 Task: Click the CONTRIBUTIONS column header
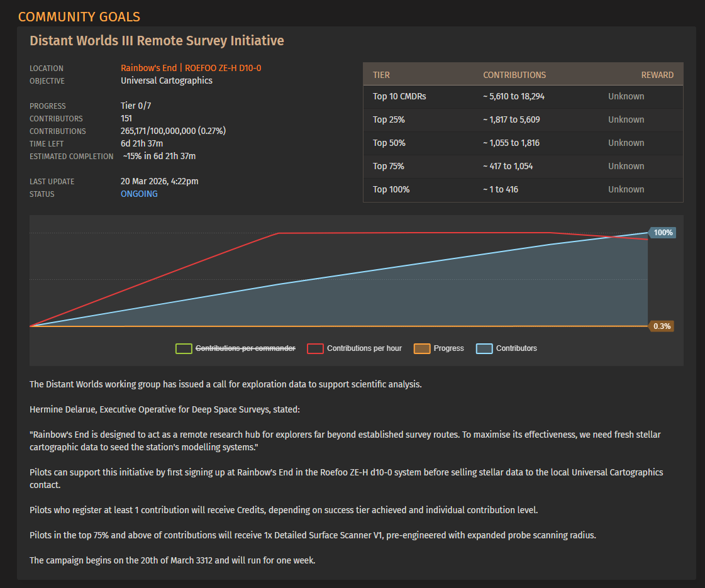[514, 75]
